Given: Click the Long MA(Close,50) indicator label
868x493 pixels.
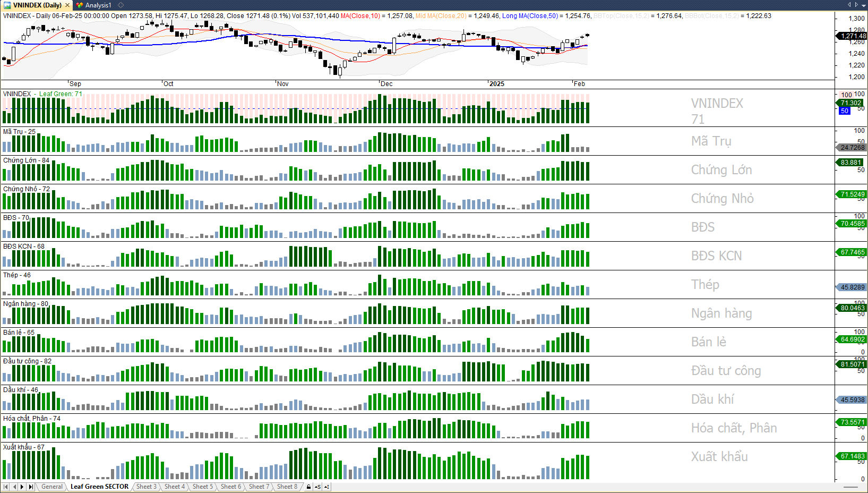Looking at the screenshot, I should click(530, 16).
